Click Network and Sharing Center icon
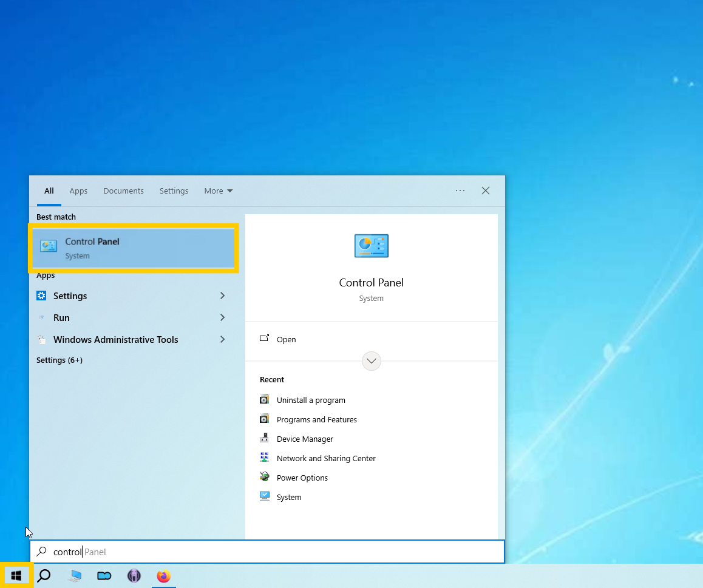Screen dimensions: 703x588 coord(265,457)
